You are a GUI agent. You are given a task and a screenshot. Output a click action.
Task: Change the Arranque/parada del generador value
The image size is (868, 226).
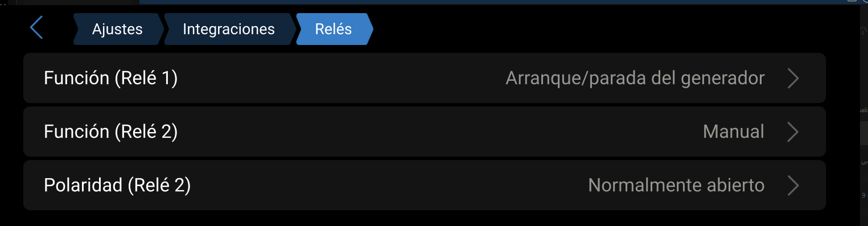(x=635, y=79)
